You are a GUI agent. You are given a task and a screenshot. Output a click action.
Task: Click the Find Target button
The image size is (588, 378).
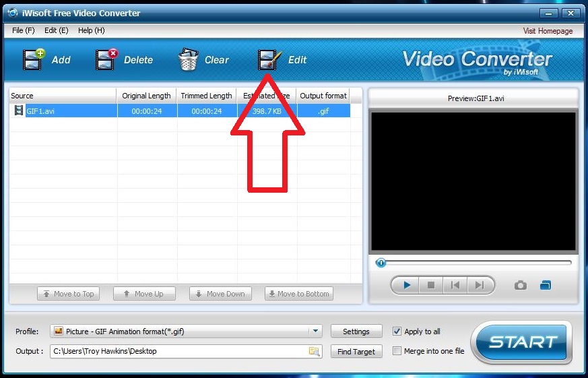click(356, 351)
